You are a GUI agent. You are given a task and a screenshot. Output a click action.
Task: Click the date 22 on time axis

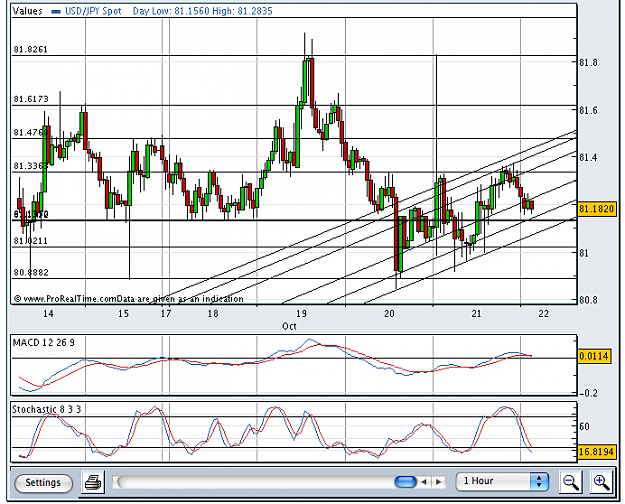[543, 314]
